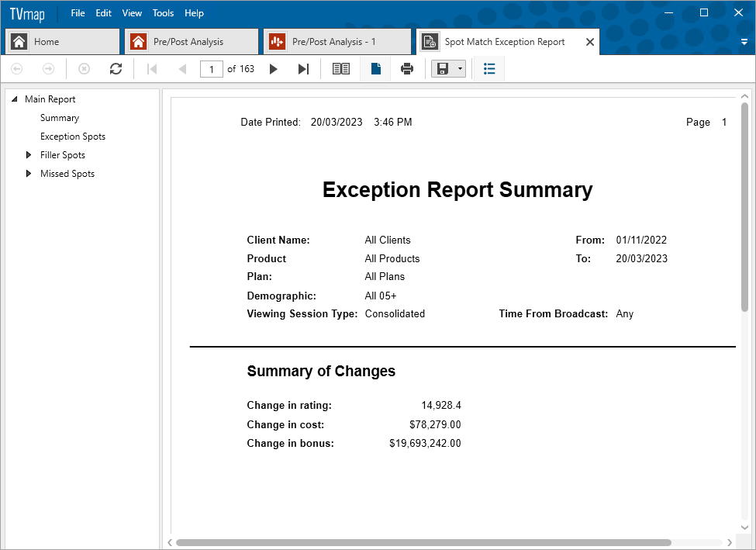Viewport: 756px width, 550px height.
Task: Click the scroll left arrow
Action: (170, 542)
